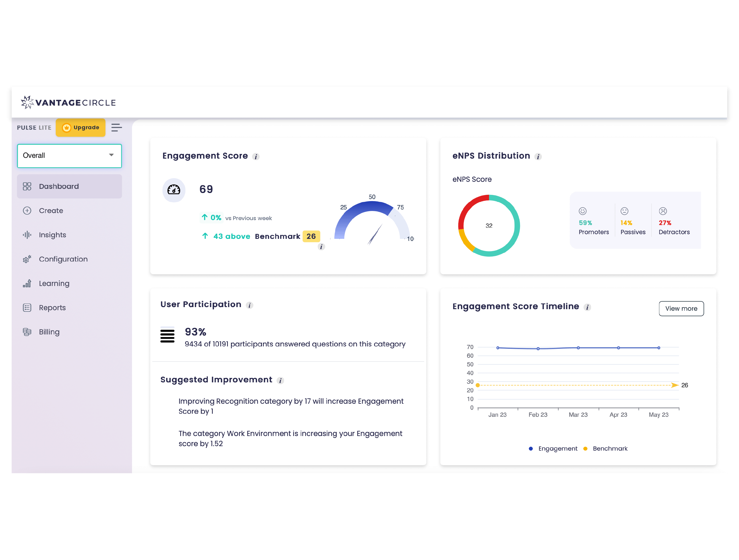Click the Insights waveform icon

tap(27, 235)
